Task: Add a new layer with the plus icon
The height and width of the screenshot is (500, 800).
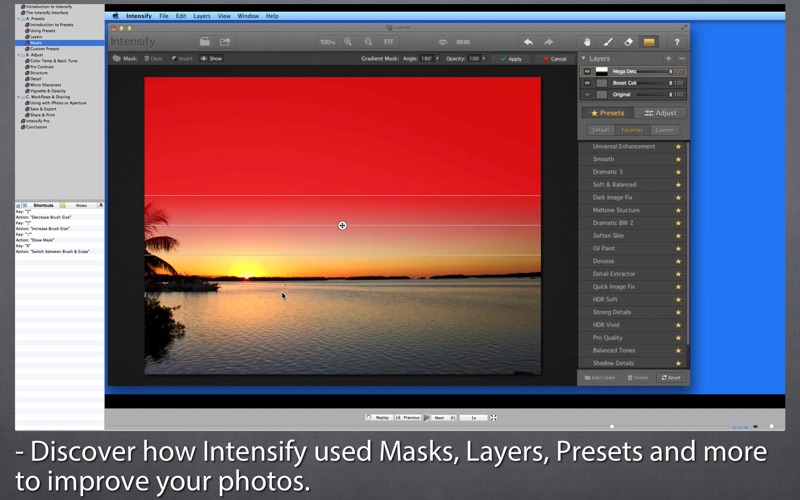Action: 668,58
